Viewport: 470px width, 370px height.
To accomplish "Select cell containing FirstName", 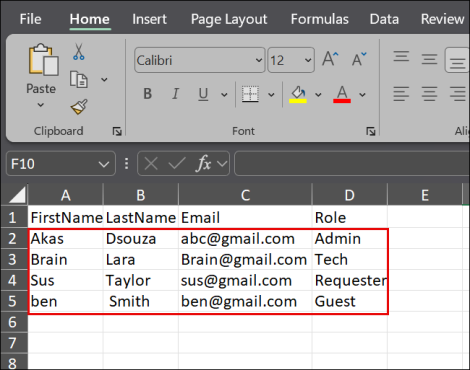I will 66,217.
